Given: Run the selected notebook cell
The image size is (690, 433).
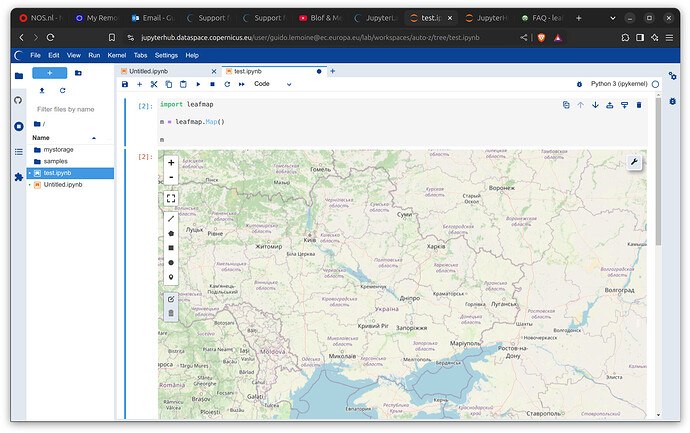Looking at the screenshot, I should 198,85.
